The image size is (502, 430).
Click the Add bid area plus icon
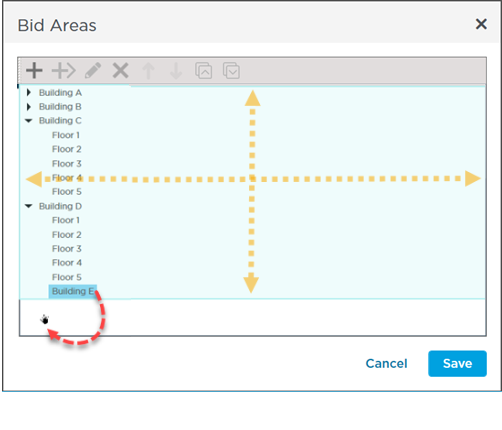click(x=34, y=71)
